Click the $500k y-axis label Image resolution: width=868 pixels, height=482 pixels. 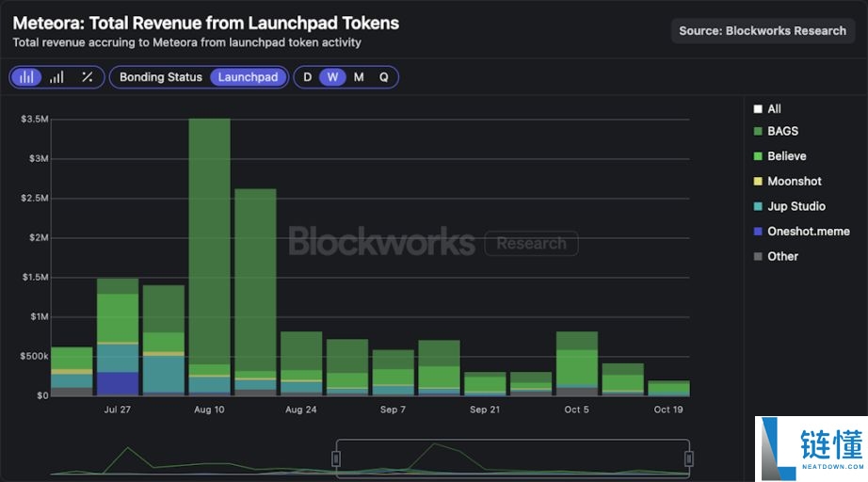pyautogui.click(x=34, y=356)
